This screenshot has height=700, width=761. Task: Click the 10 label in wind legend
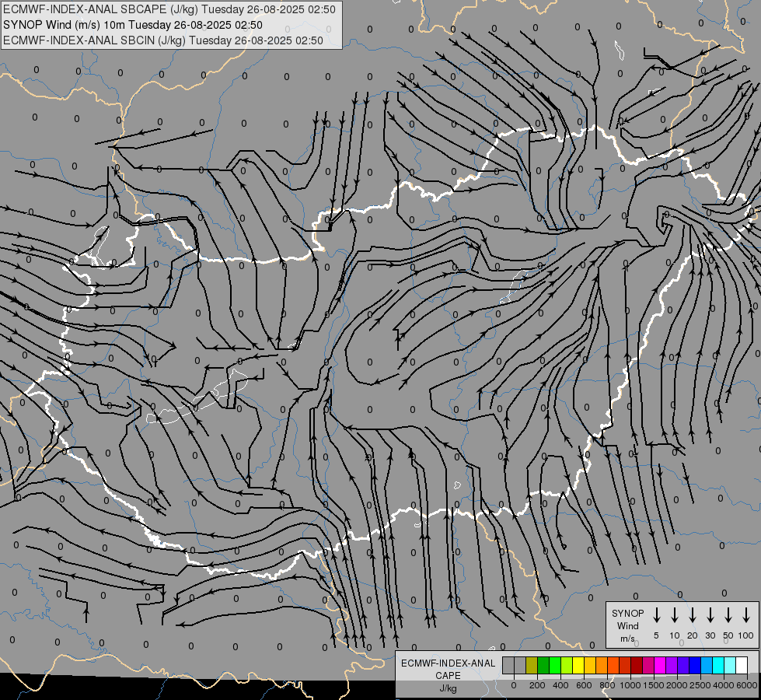(675, 635)
